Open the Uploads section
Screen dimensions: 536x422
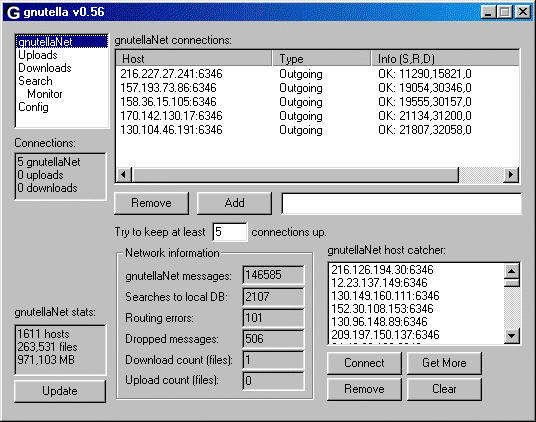[x=38, y=55]
